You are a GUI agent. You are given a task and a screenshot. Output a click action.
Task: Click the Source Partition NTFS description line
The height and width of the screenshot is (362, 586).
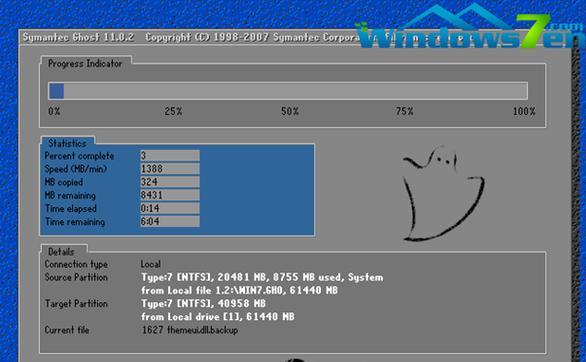(262, 277)
